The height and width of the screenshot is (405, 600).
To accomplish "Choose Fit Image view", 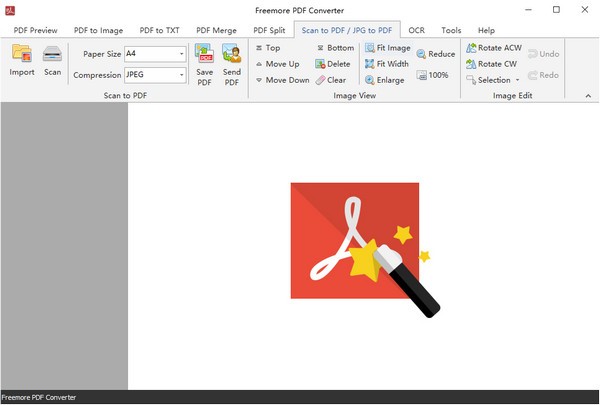I will 388,48.
